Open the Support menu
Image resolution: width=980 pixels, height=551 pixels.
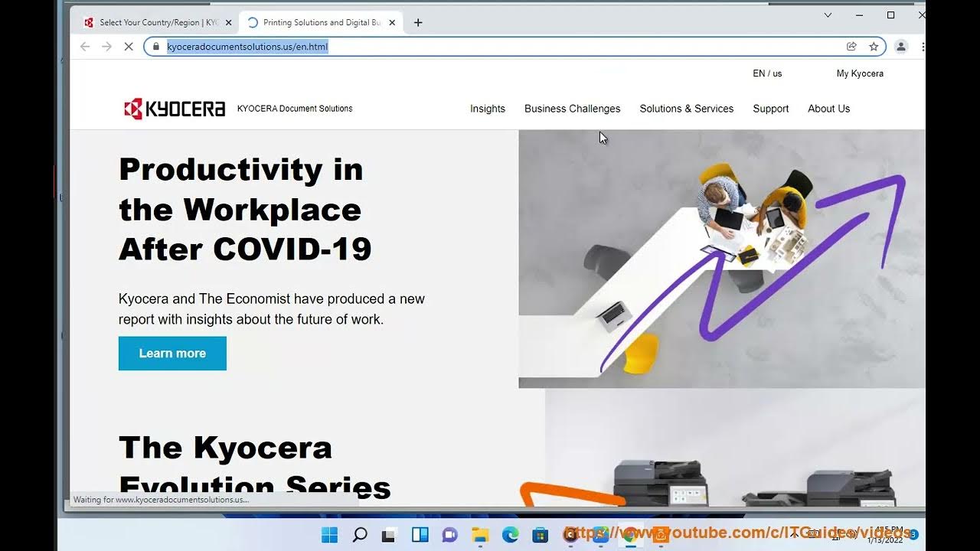(x=771, y=109)
